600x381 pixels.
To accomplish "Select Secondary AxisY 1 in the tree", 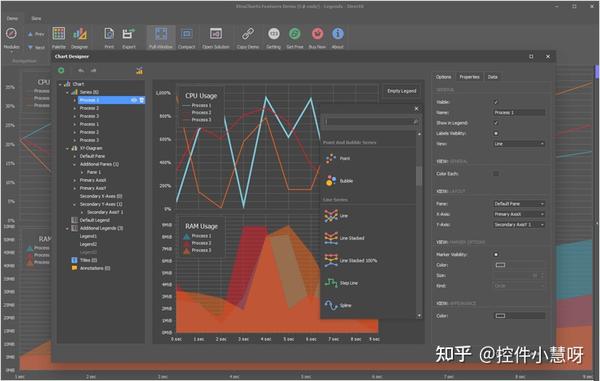I will [105, 212].
